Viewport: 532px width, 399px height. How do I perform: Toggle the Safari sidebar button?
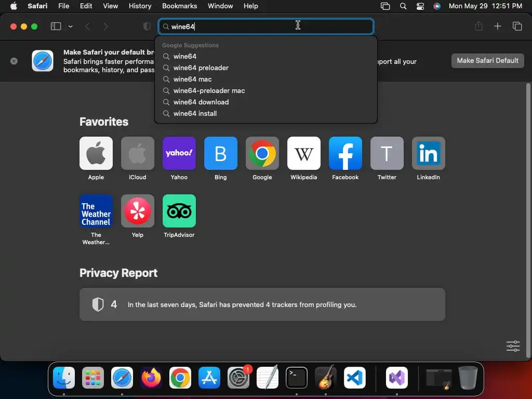[x=56, y=26]
